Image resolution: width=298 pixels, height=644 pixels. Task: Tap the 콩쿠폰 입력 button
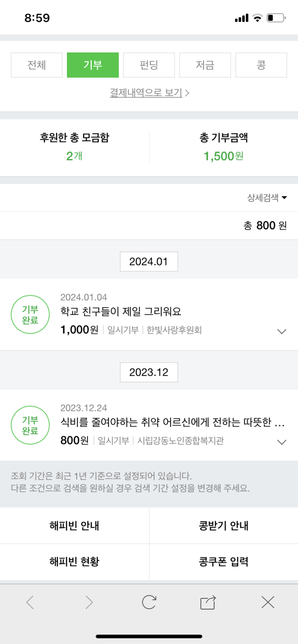click(x=223, y=561)
